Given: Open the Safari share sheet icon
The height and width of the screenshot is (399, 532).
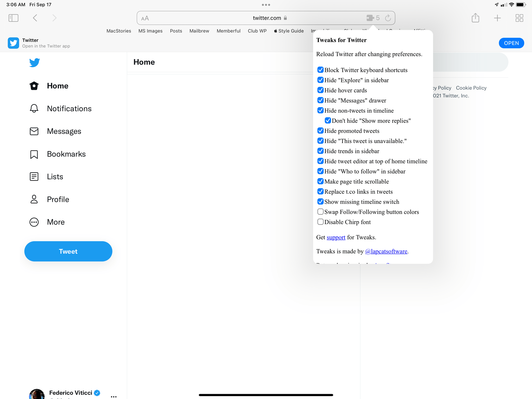Looking at the screenshot, I should tap(475, 18).
